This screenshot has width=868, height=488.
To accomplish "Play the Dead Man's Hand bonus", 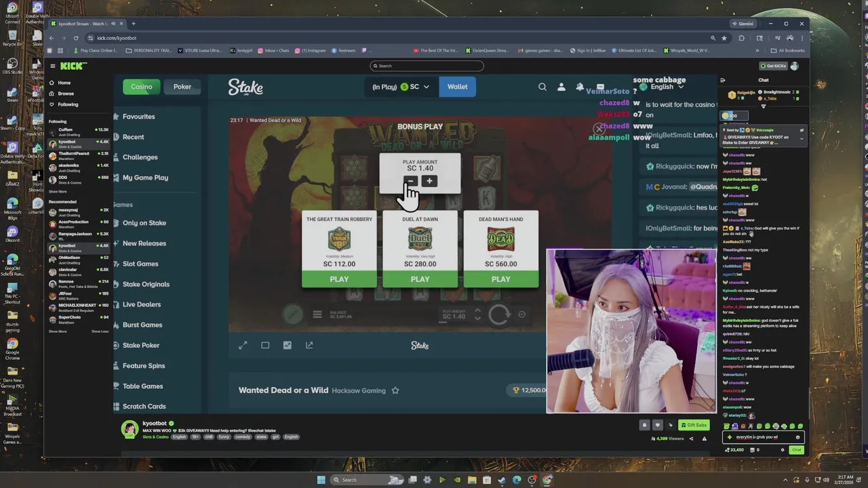I will point(500,279).
